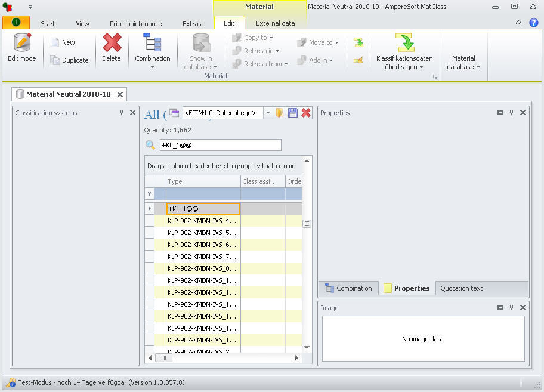Image resolution: width=544 pixels, height=392 pixels.
Task: Click the Type filter row cell
Action: coord(203,193)
